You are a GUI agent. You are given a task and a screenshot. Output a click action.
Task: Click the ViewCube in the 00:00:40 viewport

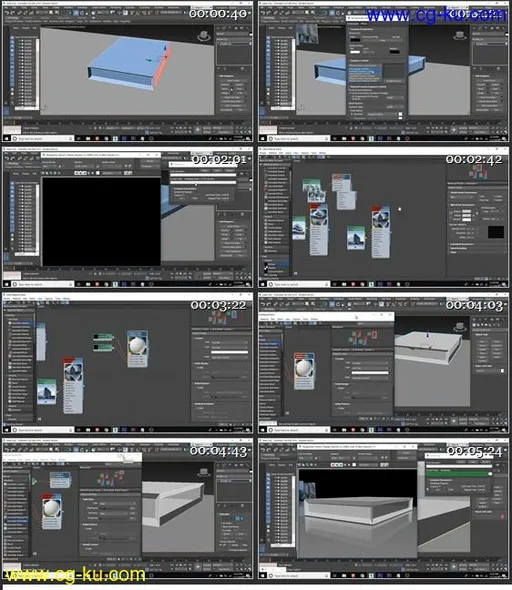tap(204, 36)
